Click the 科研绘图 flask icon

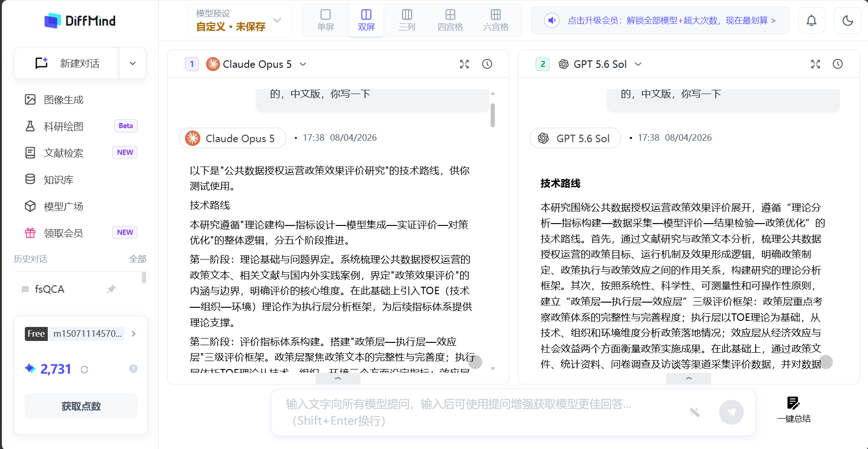pyautogui.click(x=30, y=126)
